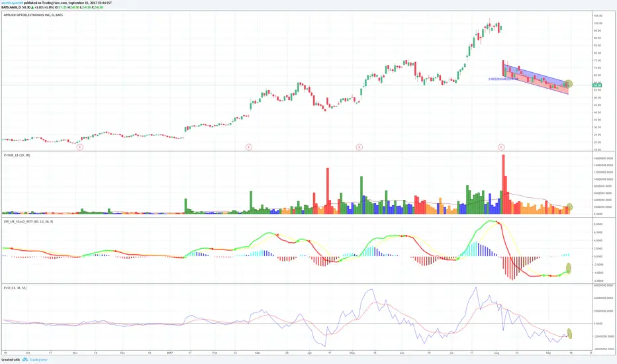Open the author username link at top left
This screenshot has height=364, width=617.
(x=12, y=3)
